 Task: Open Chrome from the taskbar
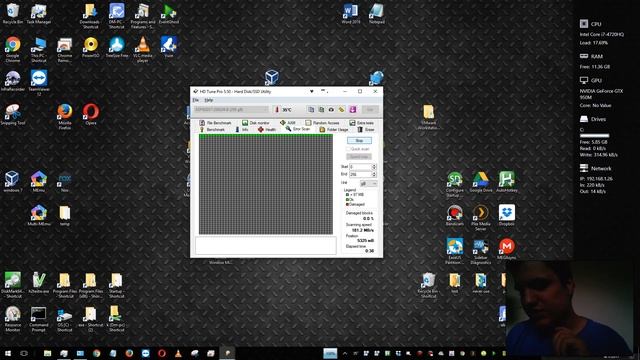tap(96, 353)
